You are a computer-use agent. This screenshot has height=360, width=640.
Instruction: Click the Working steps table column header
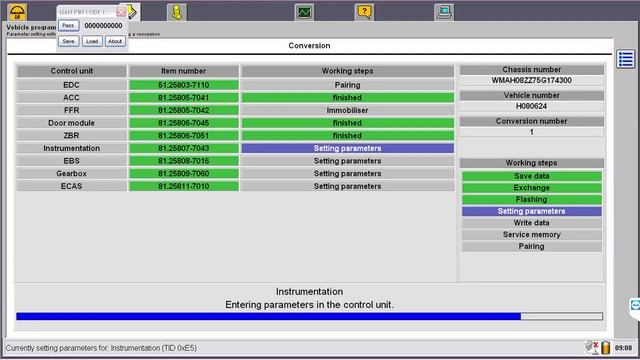347,71
